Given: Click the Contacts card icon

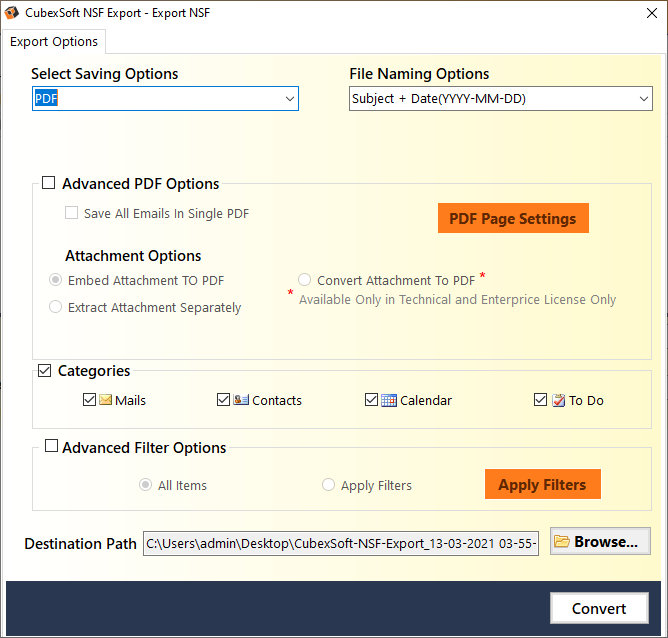Looking at the screenshot, I should pos(241,400).
